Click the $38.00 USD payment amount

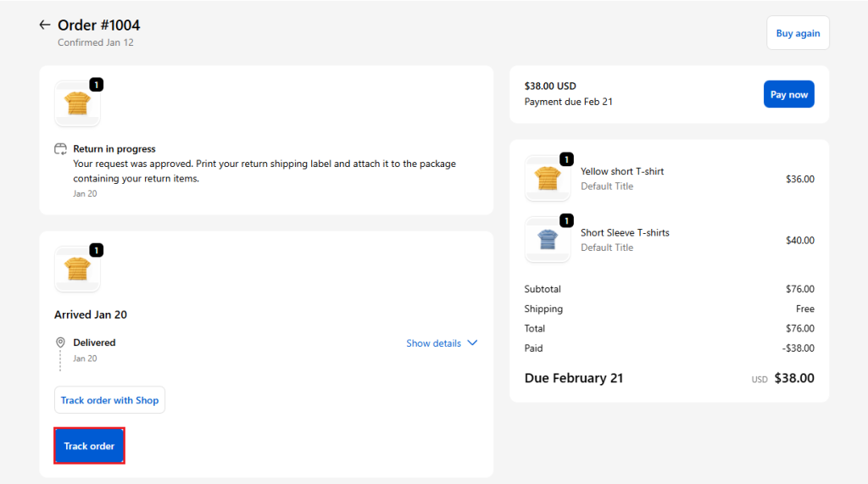pos(550,86)
